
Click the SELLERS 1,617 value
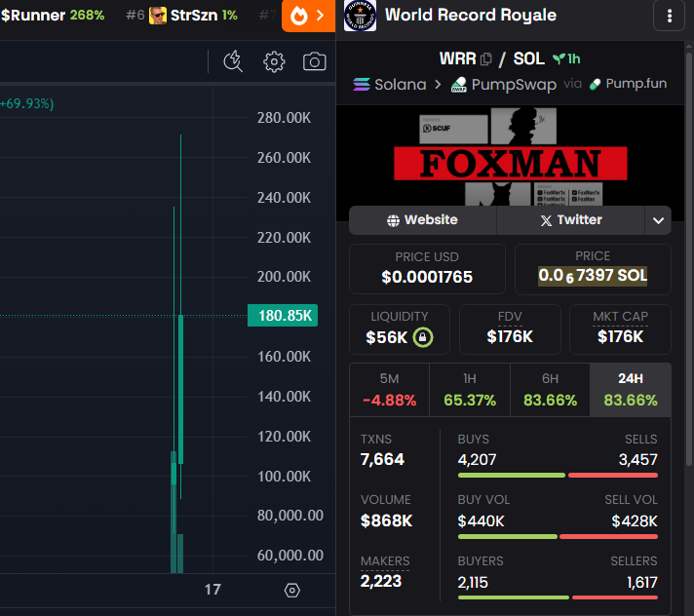[641, 582]
